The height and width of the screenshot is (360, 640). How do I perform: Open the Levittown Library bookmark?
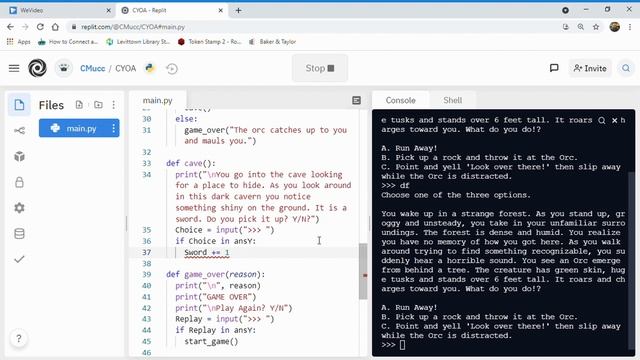(x=138, y=42)
